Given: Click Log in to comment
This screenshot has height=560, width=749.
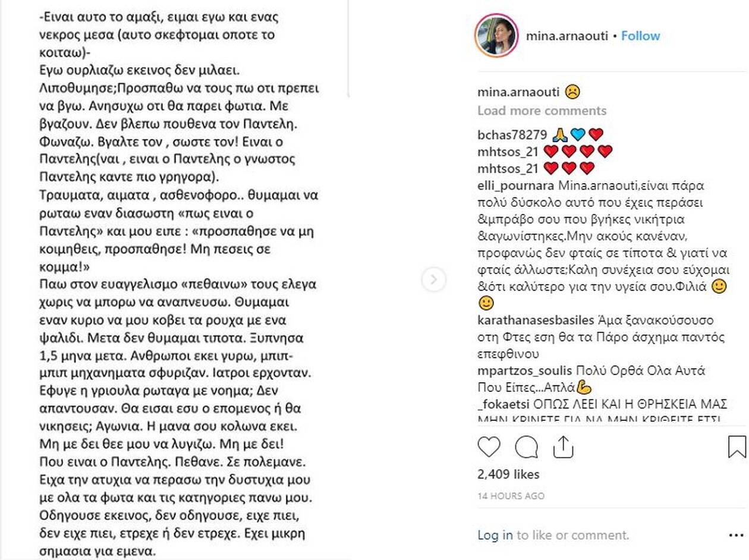Looking at the screenshot, I should 495,535.
